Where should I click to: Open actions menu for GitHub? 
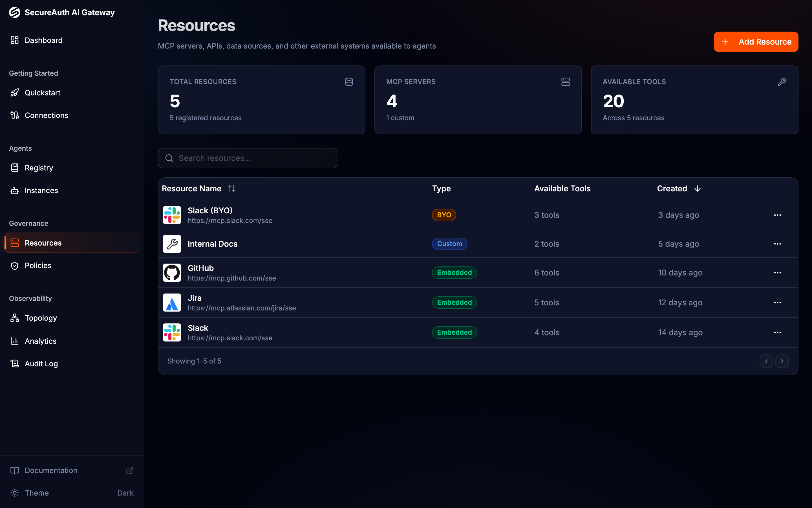point(777,272)
